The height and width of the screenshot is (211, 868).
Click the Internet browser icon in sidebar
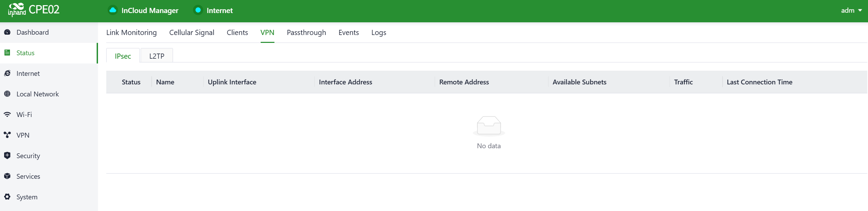click(x=7, y=73)
